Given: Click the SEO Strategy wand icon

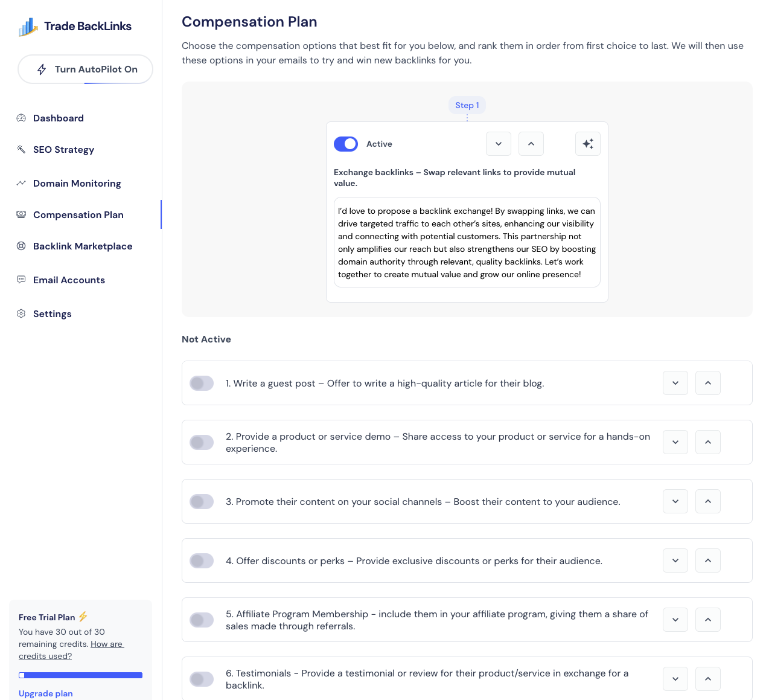Looking at the screenshot, I should [x=21, y=150].
